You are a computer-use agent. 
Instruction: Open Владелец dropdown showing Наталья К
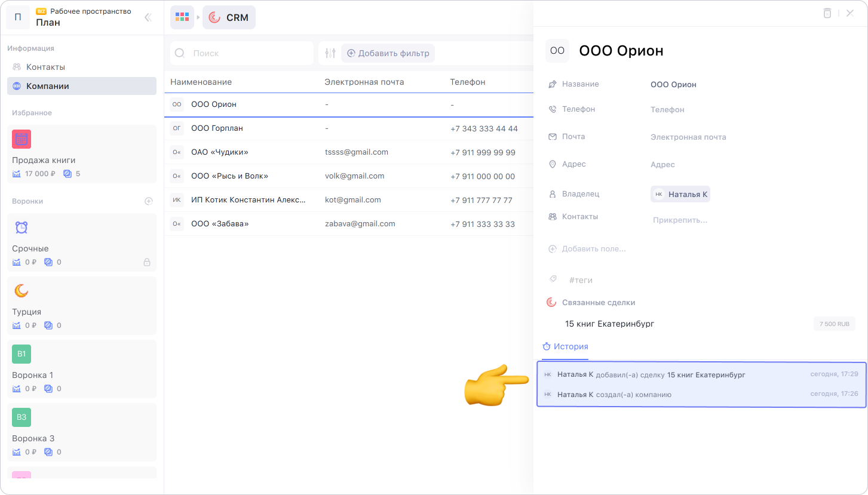pyautogui.click(x=680, y=194)
